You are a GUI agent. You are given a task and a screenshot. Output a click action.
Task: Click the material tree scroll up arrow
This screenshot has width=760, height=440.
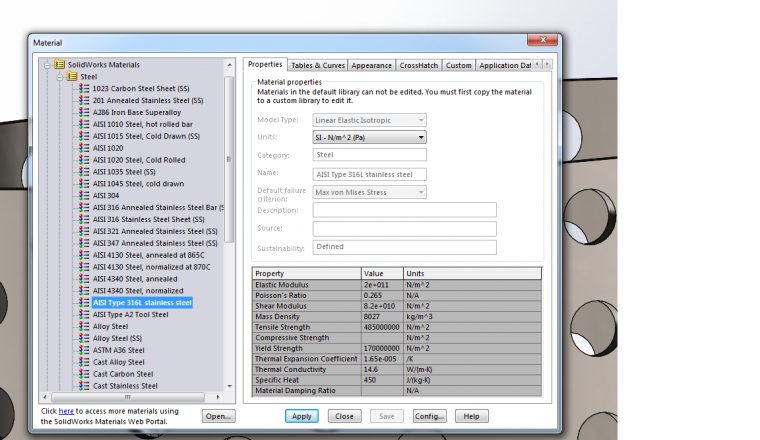click(x=230, y=64)
